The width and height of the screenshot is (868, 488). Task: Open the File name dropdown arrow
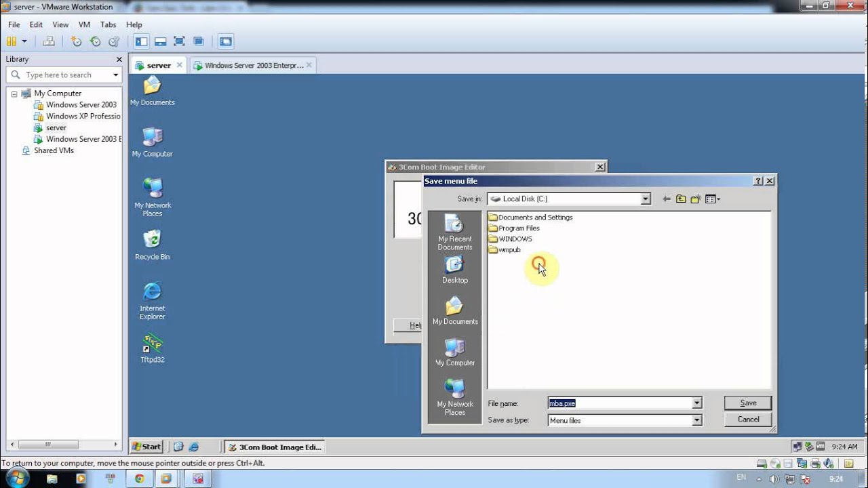tap(696, 403)
